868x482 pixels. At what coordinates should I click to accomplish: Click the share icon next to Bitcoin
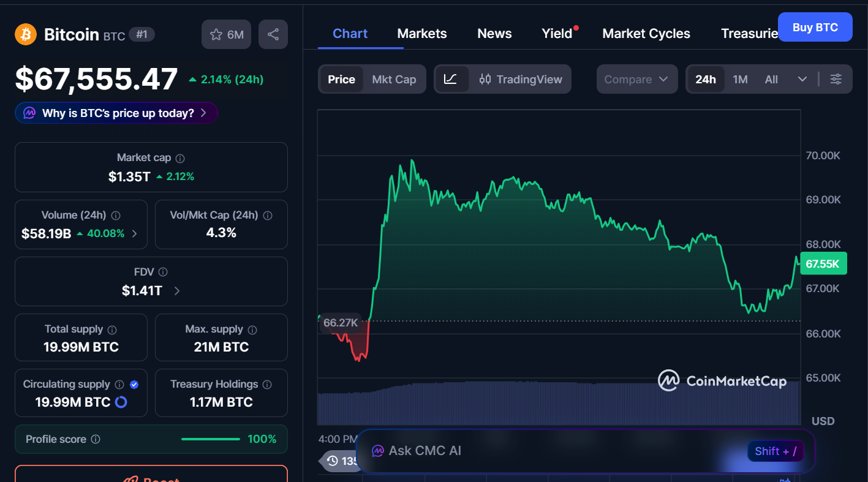273,34
